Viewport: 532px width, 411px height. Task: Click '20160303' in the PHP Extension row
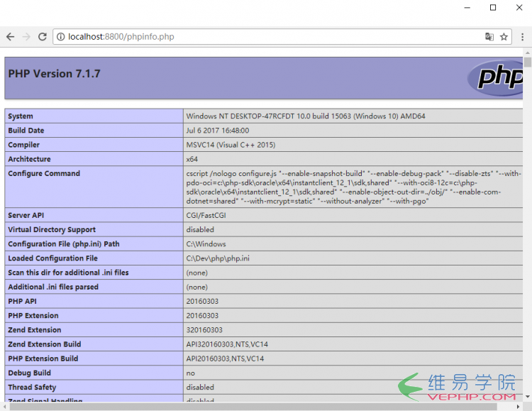202,316
